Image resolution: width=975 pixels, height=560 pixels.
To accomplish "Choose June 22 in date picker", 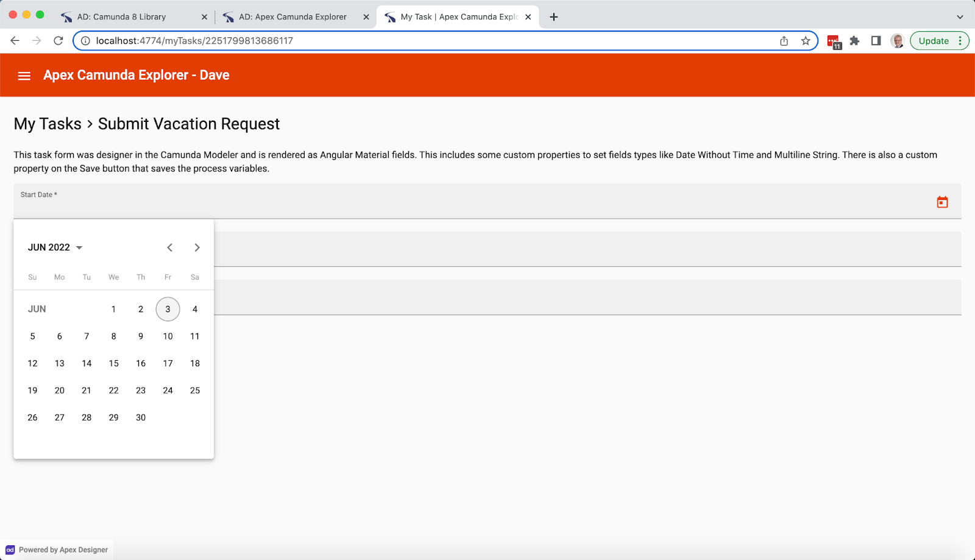I will [x=113, y=391].
